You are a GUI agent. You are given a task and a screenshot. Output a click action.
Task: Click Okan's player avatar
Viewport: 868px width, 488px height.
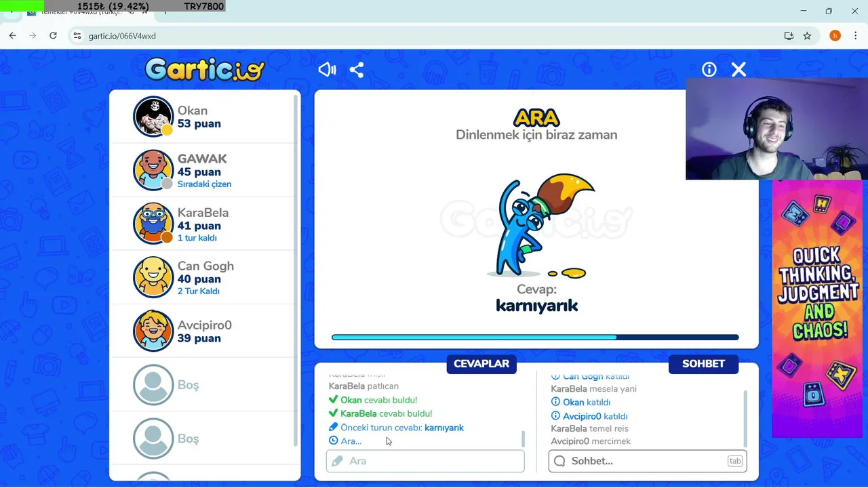[153, 117]
